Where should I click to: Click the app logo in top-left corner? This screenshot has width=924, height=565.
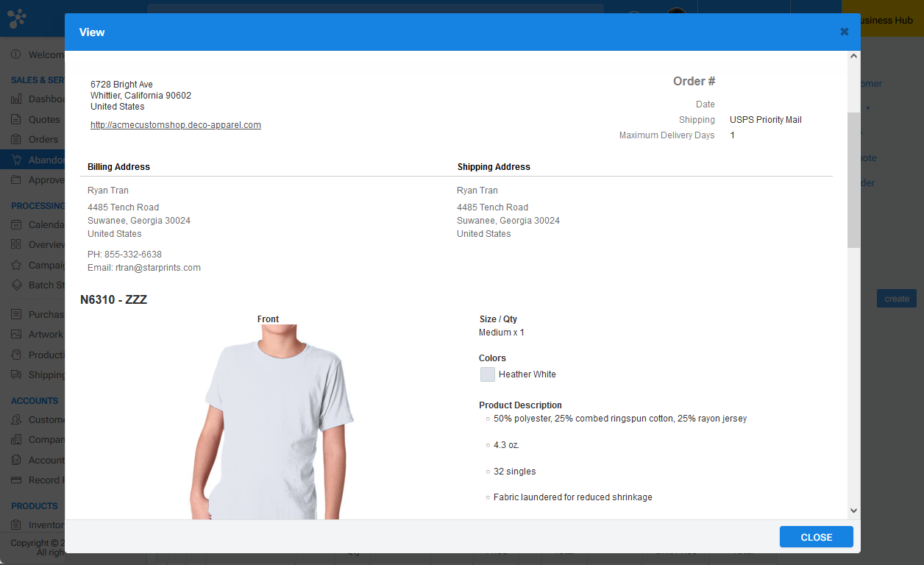[x=17, y=18]
